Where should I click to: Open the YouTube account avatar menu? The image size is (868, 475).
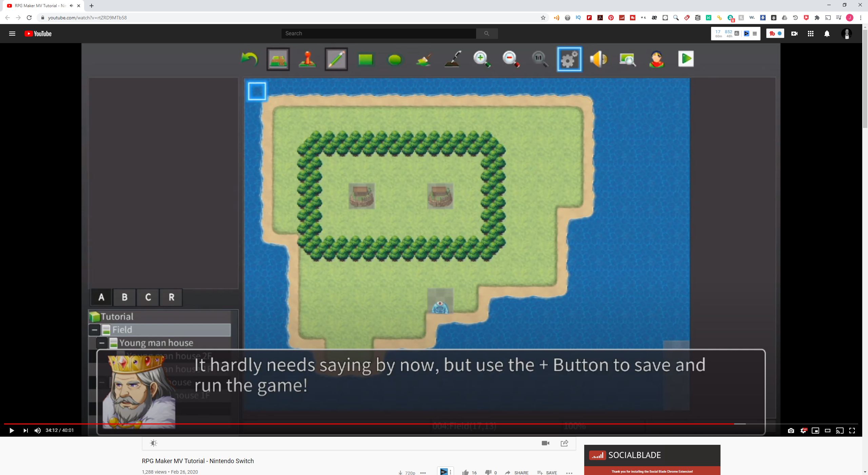pos(847,34)
